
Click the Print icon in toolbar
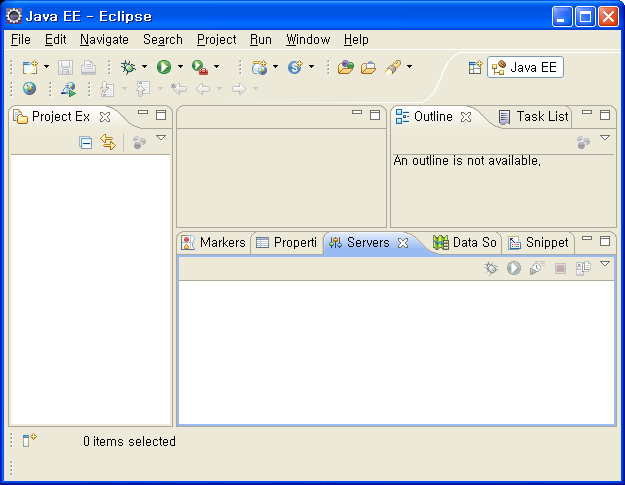pos(88,67)
